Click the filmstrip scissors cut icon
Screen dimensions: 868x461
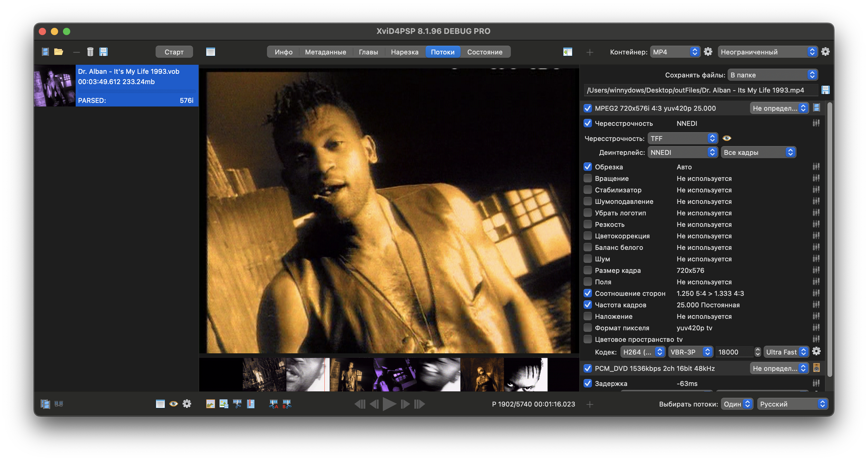[x=237, y=404]
